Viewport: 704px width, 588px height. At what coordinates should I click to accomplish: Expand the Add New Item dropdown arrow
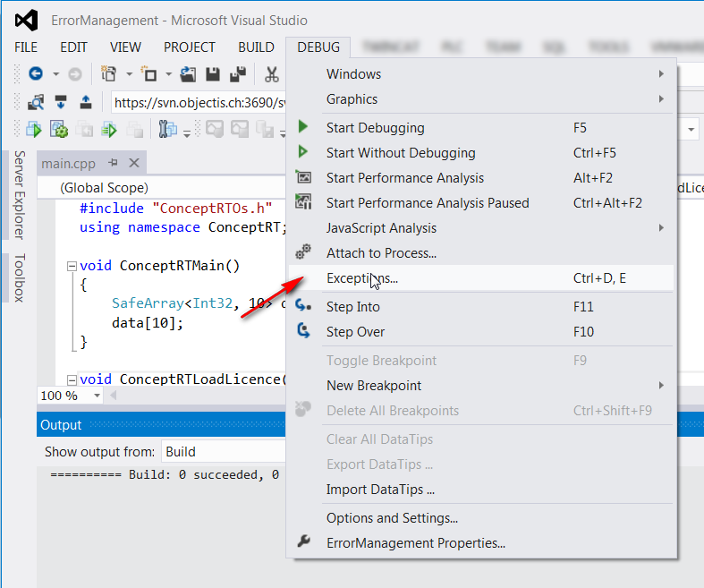pos(169,74)
